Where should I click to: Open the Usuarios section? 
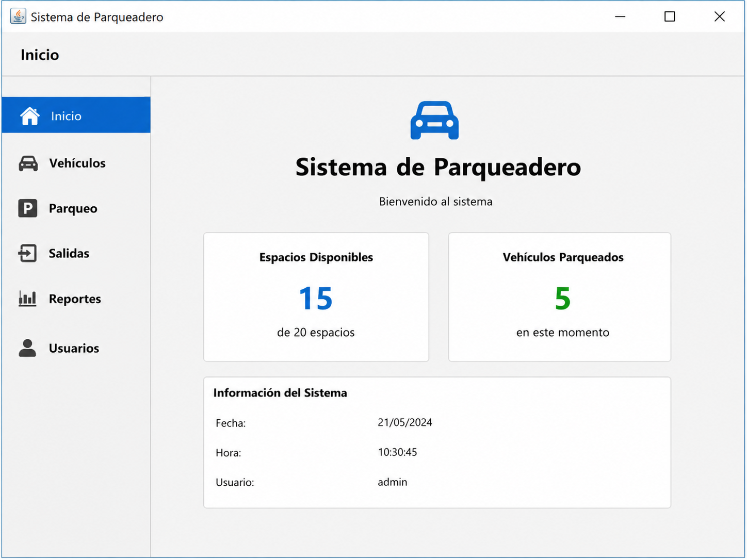point(76,348)
